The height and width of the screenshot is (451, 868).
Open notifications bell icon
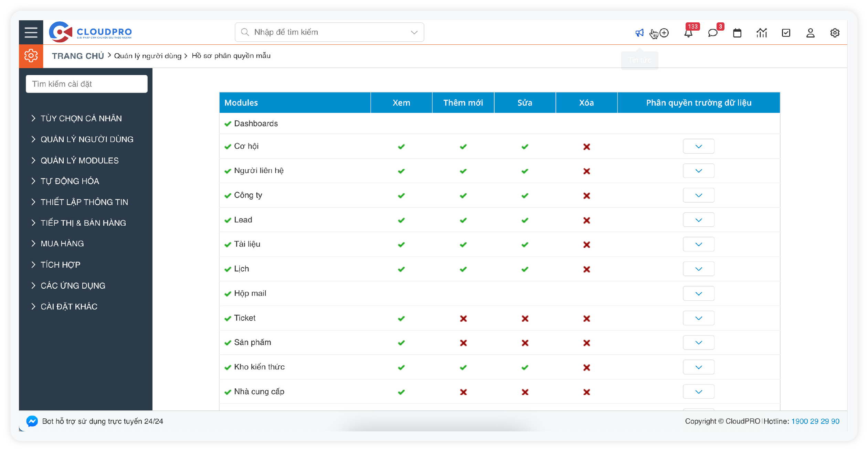point(688,33)
